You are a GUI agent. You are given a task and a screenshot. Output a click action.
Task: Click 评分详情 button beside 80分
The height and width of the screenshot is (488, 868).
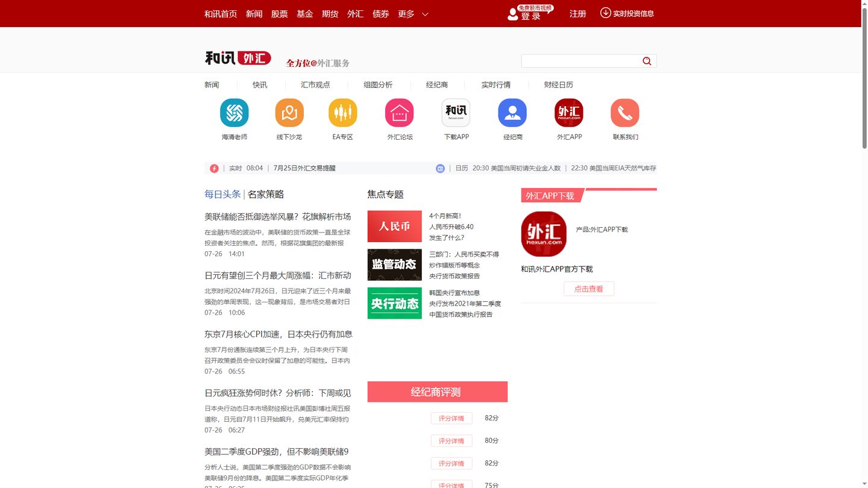[451, 441]
